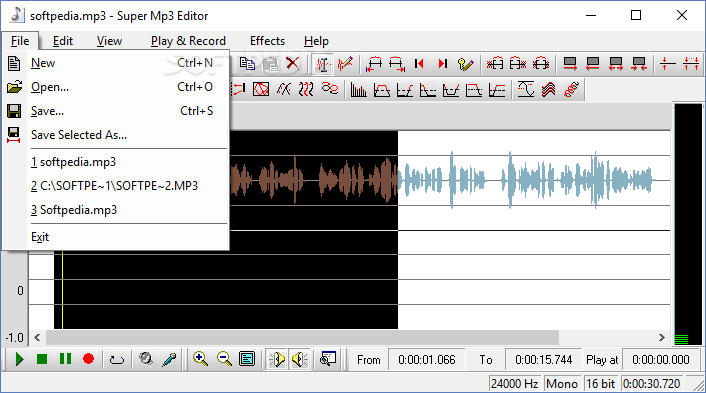
Task: Click the horizontal scrollbar thumb
Action: coord(303,338)
